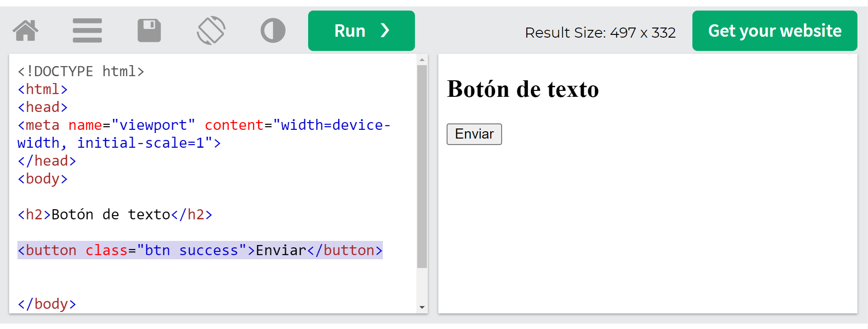This screenshot has height=329, width=868.
Task: Place cursor on the meta viewport line
Action: [x=204, y=125]
